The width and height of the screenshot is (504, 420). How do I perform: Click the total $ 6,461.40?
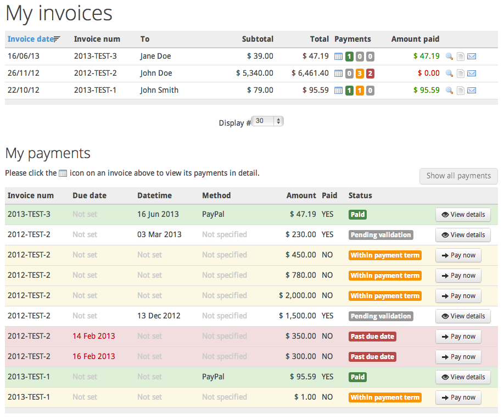pyautogui.click(x=310, y=73)
